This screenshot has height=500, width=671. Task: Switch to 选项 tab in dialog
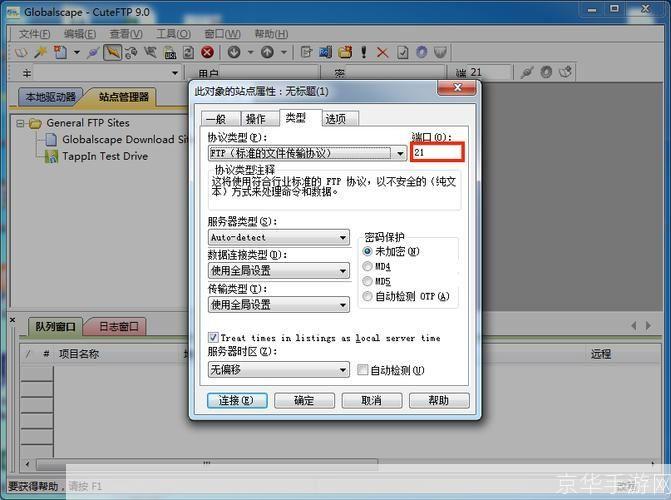pyautogui.click(x=339, y=119)
